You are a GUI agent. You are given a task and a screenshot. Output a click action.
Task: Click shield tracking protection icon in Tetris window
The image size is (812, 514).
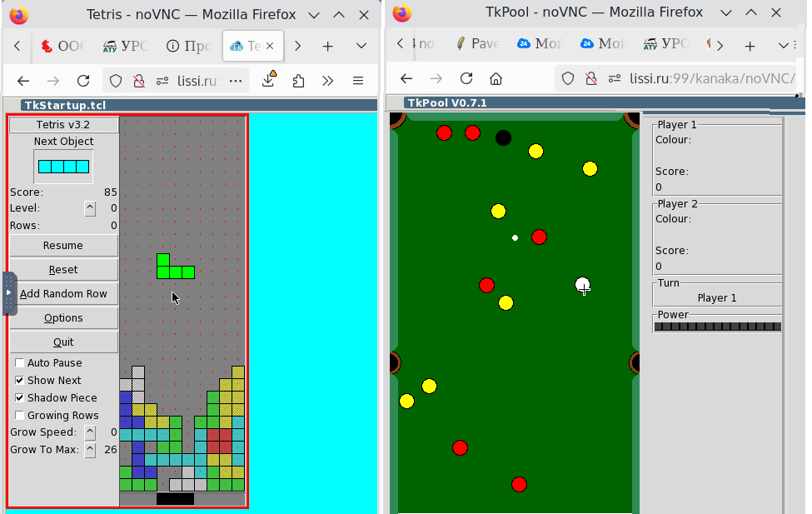pyautogui.click(x=116, y=81)
